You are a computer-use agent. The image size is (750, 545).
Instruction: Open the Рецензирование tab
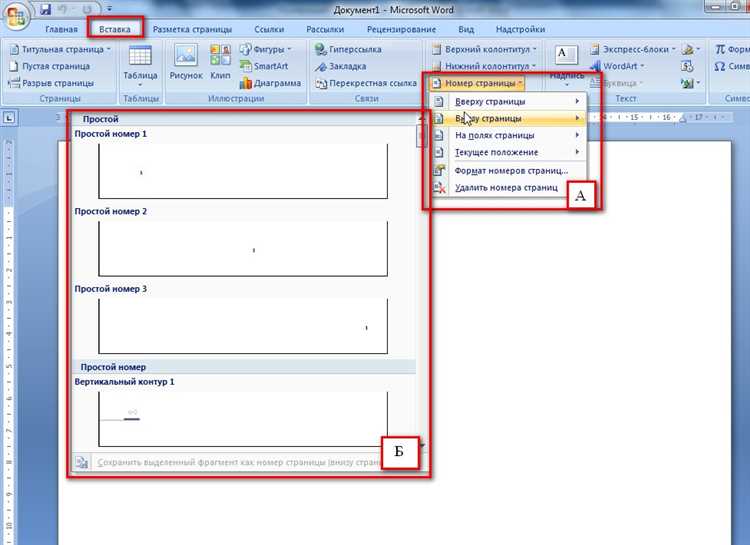[401, 29]
